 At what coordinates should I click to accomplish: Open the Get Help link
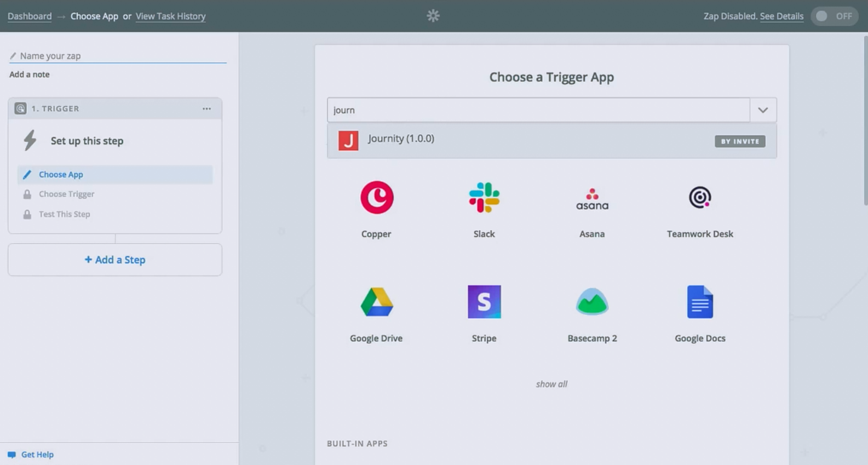click(x=37, y=455)
